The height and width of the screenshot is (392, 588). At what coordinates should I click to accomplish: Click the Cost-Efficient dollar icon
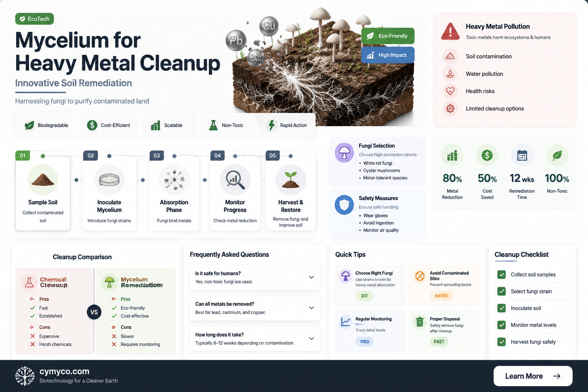pyautogui.click(x=92, y=125)
